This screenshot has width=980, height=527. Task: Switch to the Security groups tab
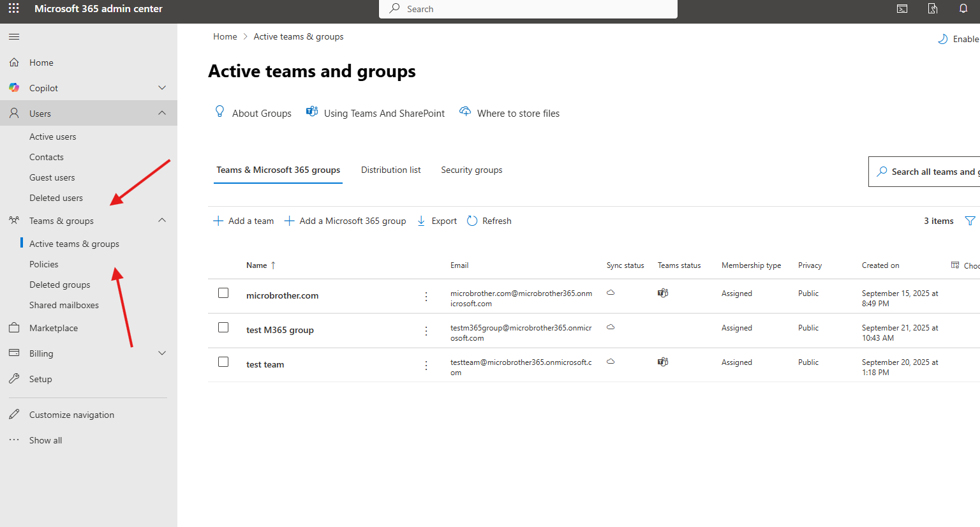[x=471, y=170]
